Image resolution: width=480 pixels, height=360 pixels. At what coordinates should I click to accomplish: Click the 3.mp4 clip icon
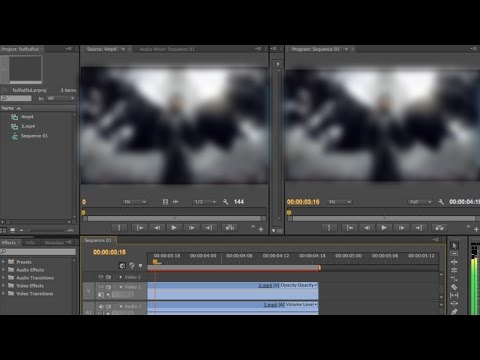(x=15, y=126)
